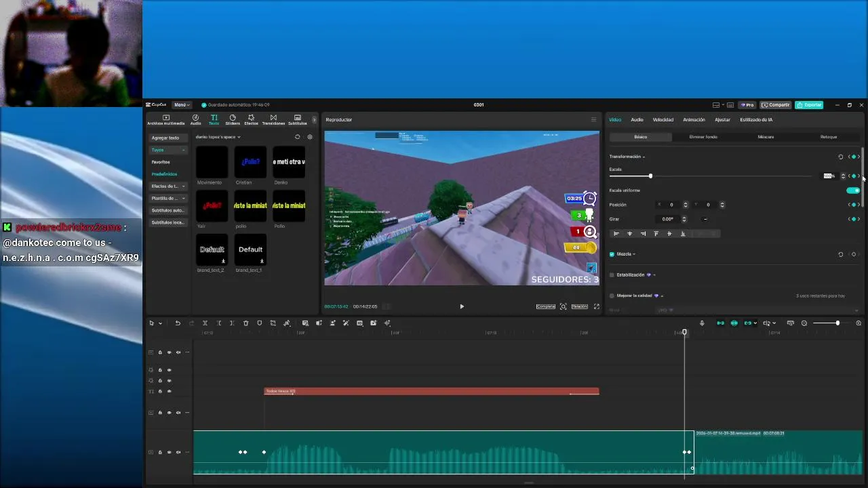This screenshot has height=488, width=868.
Task: Open the Stickers panel
Action: click(233, 120)
